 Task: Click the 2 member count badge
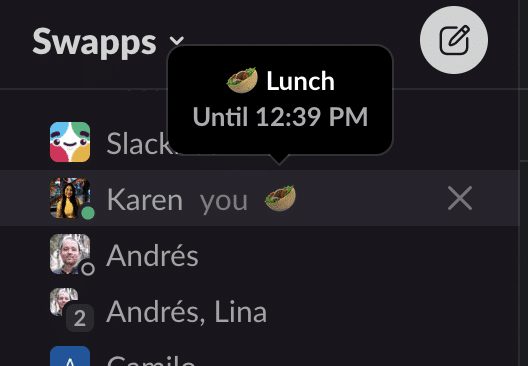[x=80, y=318]
